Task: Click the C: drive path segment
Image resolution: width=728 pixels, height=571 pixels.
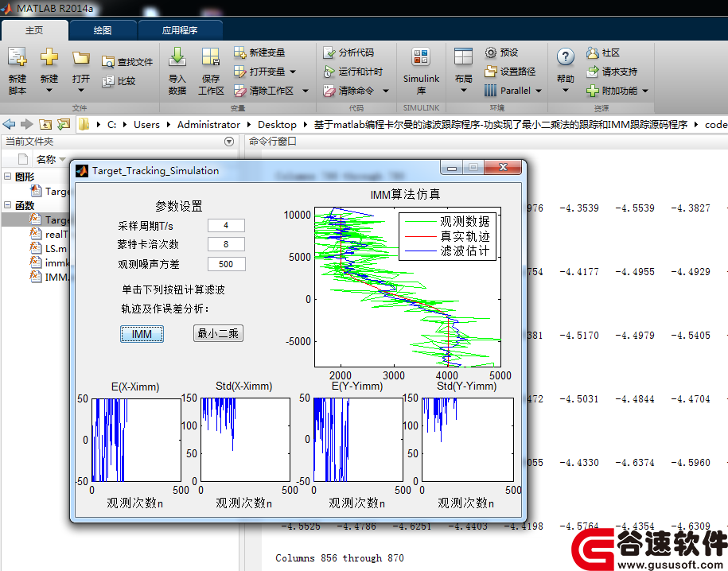Action: 112,124
